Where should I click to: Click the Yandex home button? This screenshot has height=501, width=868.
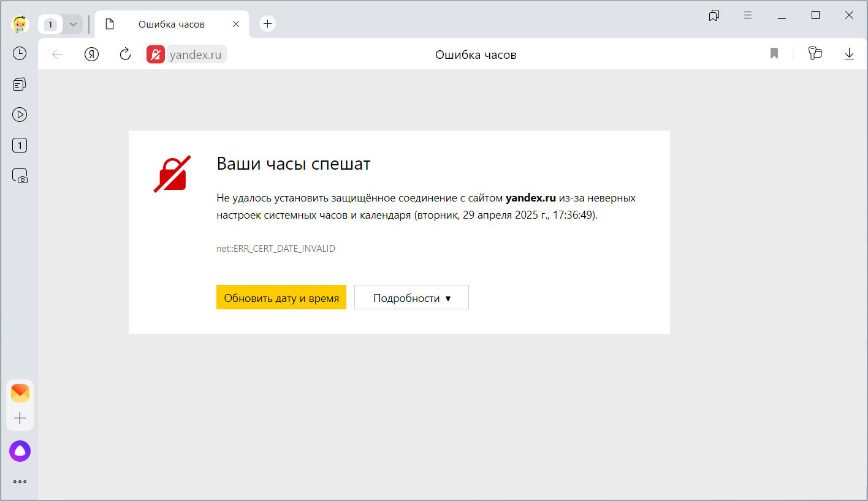91,55
